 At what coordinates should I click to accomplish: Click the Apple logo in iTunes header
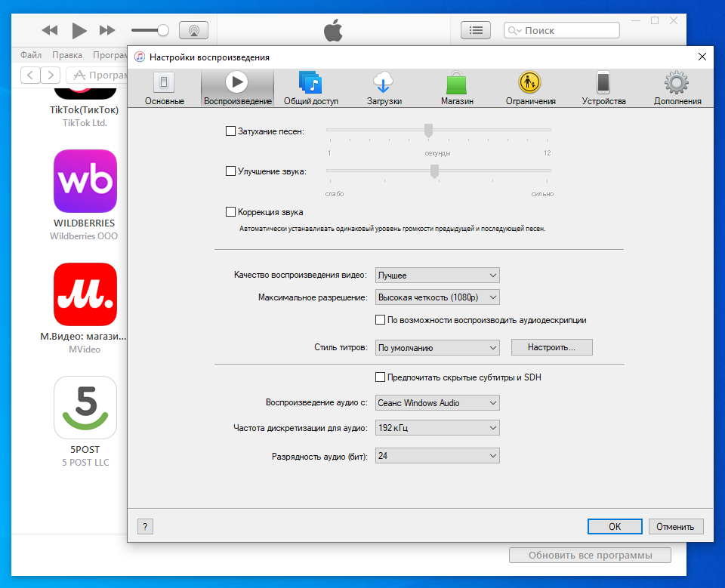point(333,30)
